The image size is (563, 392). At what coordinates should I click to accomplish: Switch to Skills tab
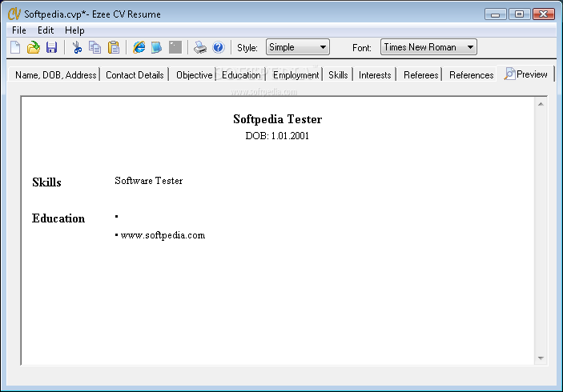(338, 75)
